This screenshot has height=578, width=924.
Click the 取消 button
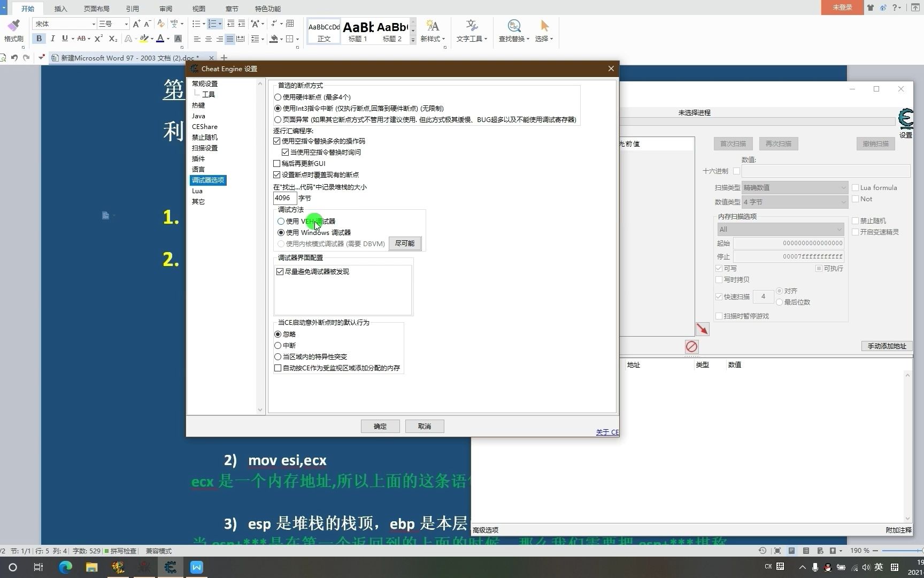click(425, 427)
